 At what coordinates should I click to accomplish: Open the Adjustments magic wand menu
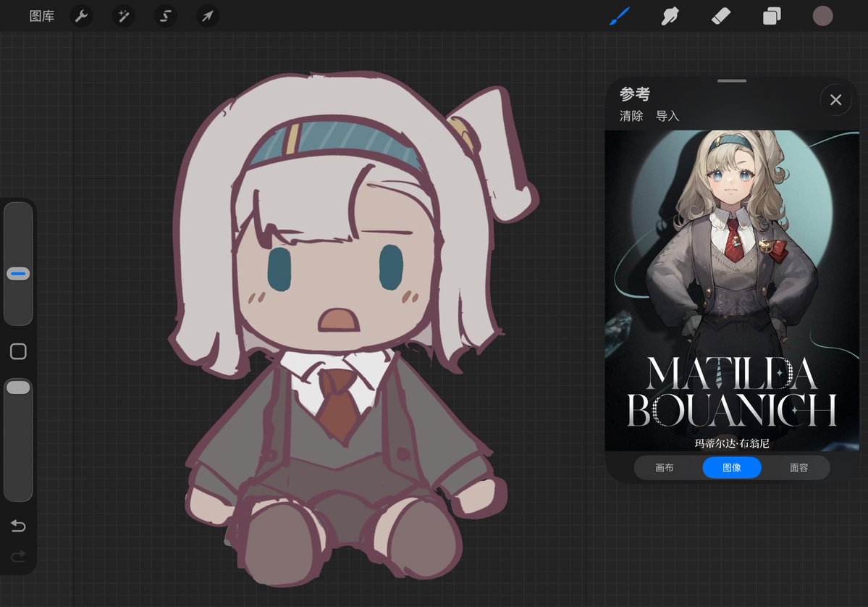pos(124,16)
